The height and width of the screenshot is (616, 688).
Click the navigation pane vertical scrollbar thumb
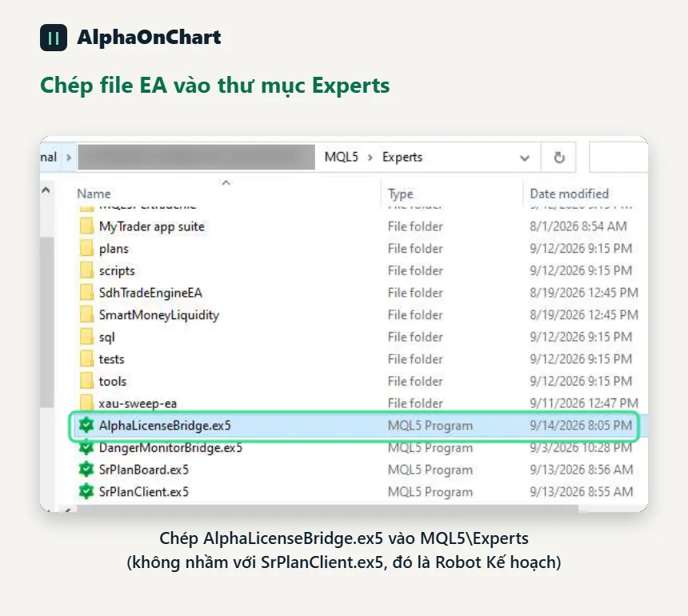click(x=47, y=322)
